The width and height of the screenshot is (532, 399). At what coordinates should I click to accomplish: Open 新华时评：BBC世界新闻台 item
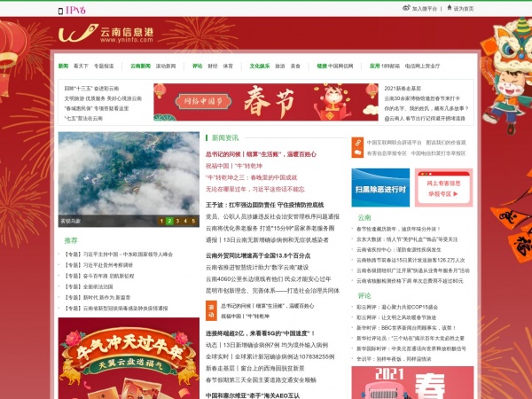tap(406, 328)
